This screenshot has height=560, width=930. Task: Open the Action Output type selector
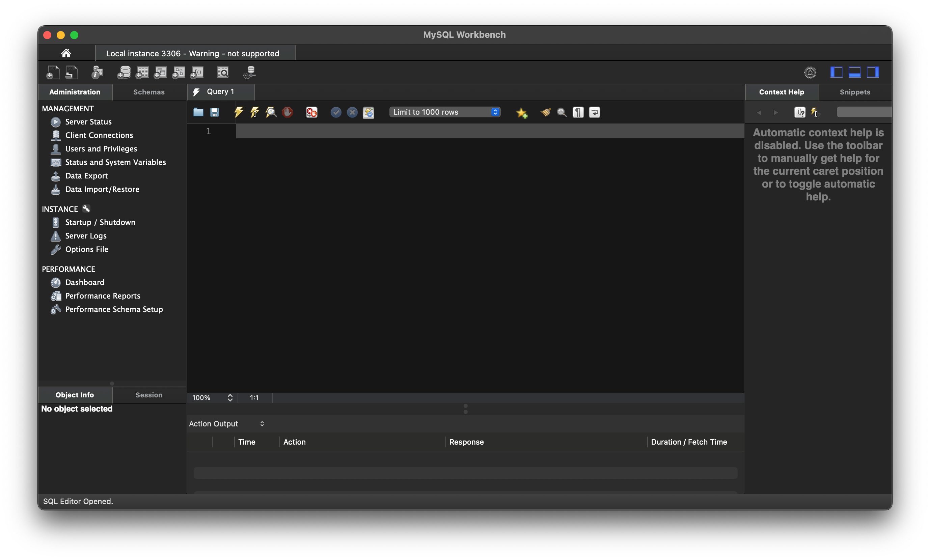coord(226,424)
